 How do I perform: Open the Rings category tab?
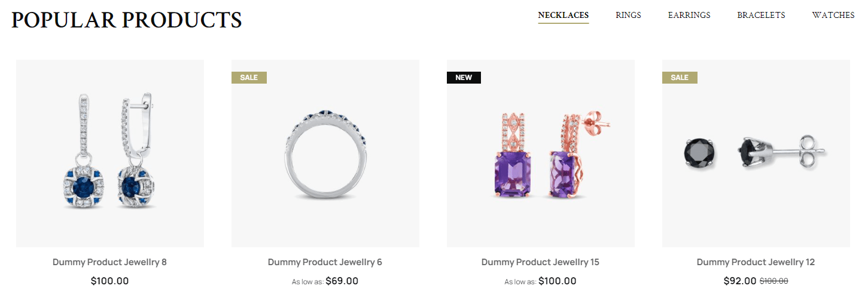click(628, 16)
